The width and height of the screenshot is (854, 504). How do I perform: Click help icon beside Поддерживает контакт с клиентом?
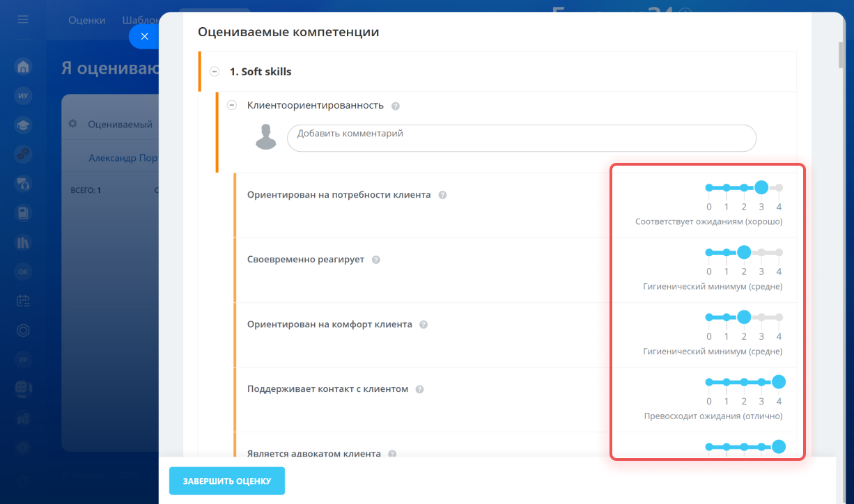coord(420,390)
